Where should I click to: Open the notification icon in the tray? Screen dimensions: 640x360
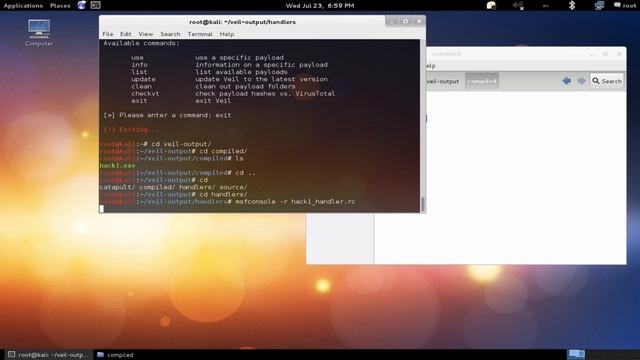[491, 5]
